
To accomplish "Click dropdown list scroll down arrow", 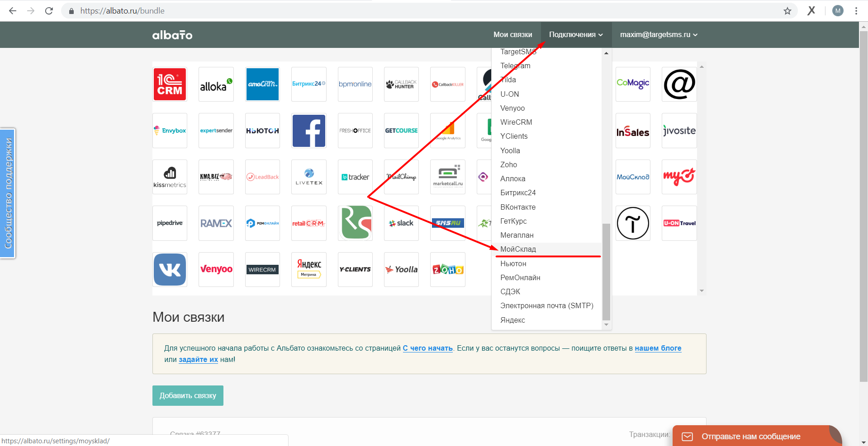I will click(606, 325).
